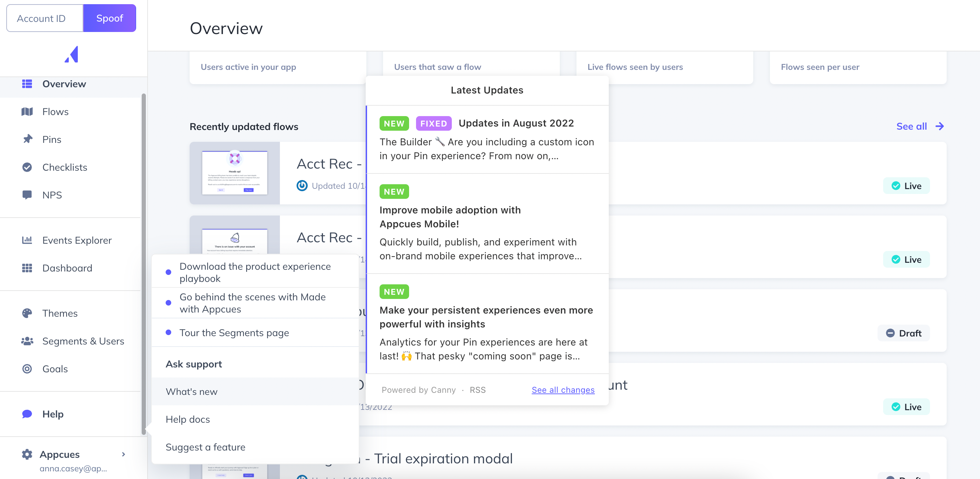This screenshot has width=980, height=479.
Task: Open Pins section
Action: click(x=71, y=139)
